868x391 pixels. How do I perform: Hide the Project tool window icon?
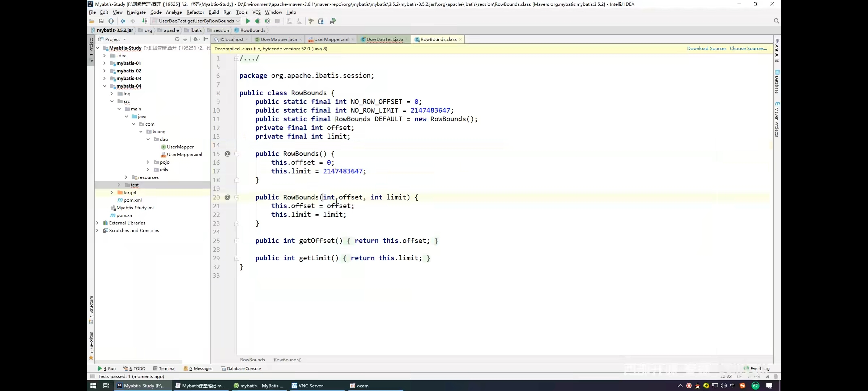(205, 39)
